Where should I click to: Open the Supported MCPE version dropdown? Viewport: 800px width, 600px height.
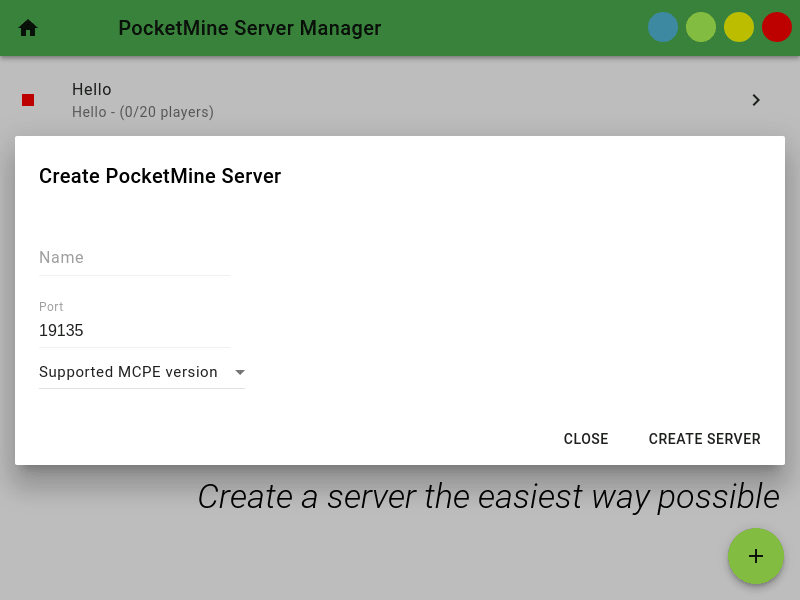[x=142, y=372]
